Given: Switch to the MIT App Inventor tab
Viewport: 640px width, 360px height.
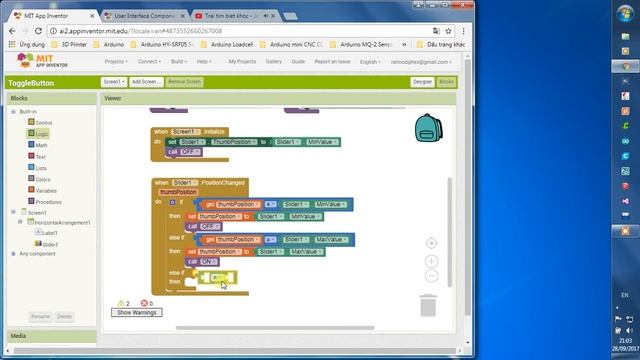Looking at the screenshot, I should (x=53, y=16).
